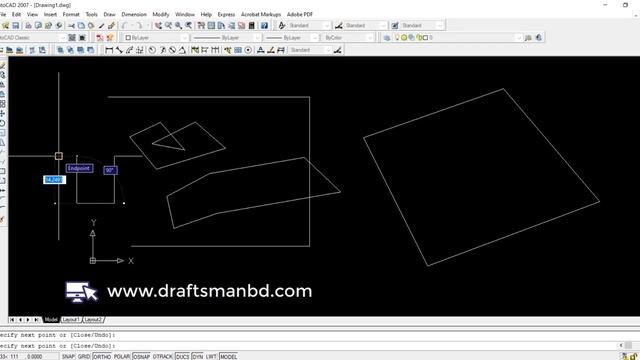
Task: Click the Dimension Edit icon
Action: (260, 50)
